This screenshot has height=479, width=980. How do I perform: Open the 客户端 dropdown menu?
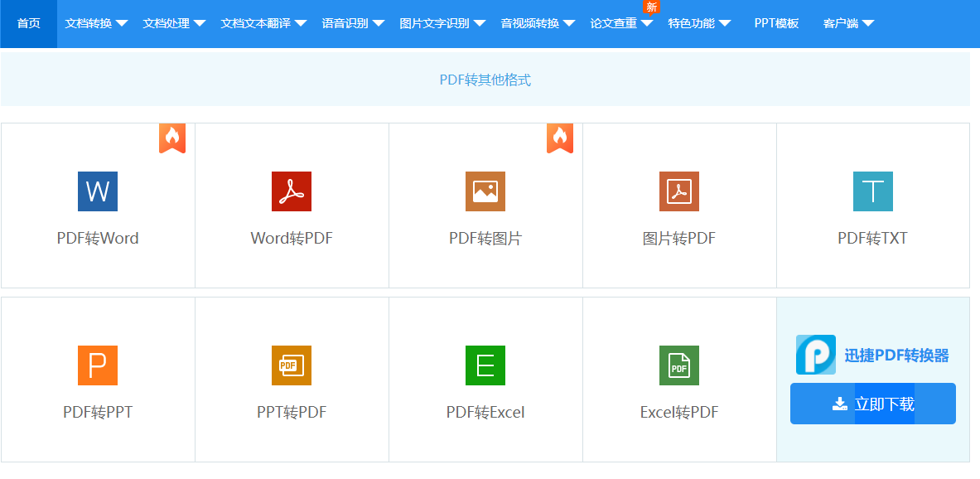point(843,23)
